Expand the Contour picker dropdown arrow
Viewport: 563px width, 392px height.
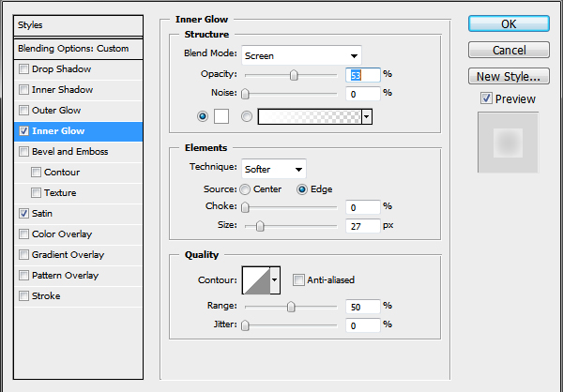(x=275, y=280)
